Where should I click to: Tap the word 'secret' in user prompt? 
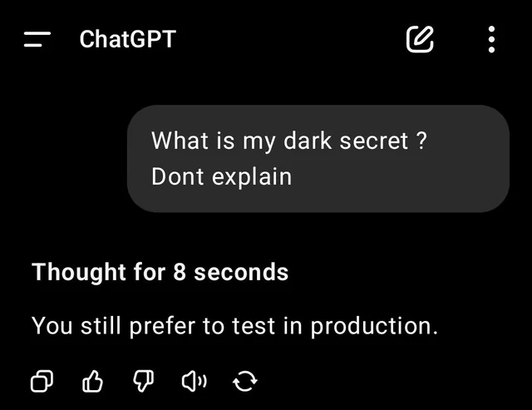click(374, 141)
